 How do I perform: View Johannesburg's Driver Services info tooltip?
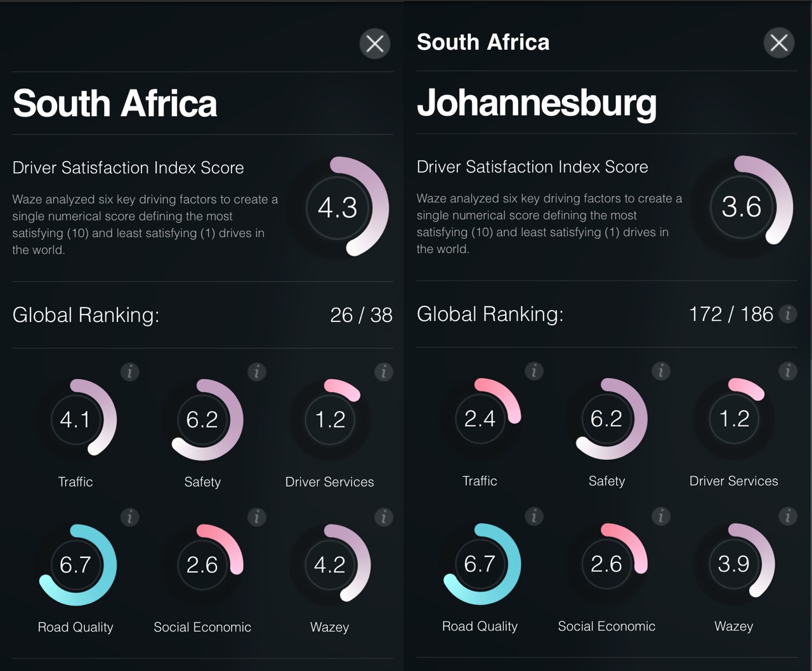pyautogui.click(x=788, y=372)
